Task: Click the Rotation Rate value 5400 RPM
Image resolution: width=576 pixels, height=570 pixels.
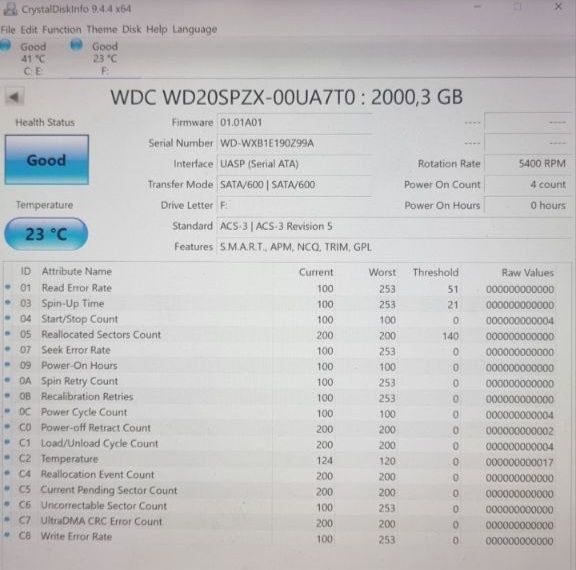Action: tap(527, 164)
